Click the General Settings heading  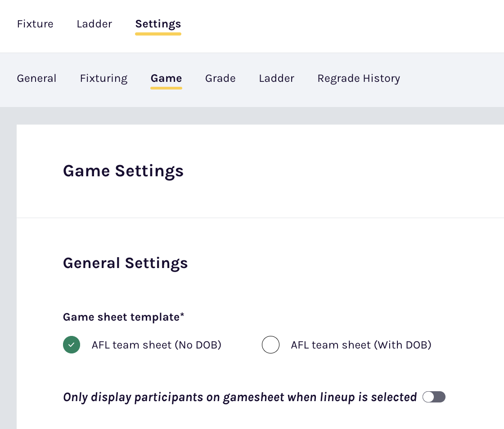(x=125, y=263)
